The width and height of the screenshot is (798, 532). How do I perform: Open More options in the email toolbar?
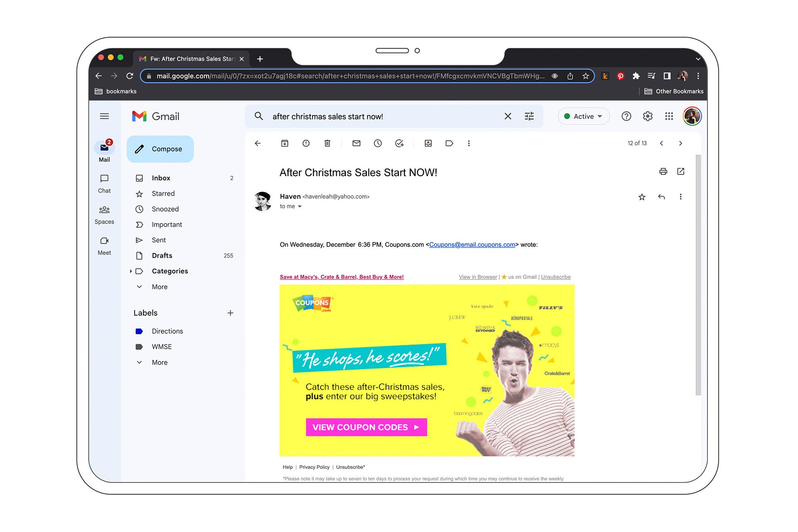pos(469,143)
